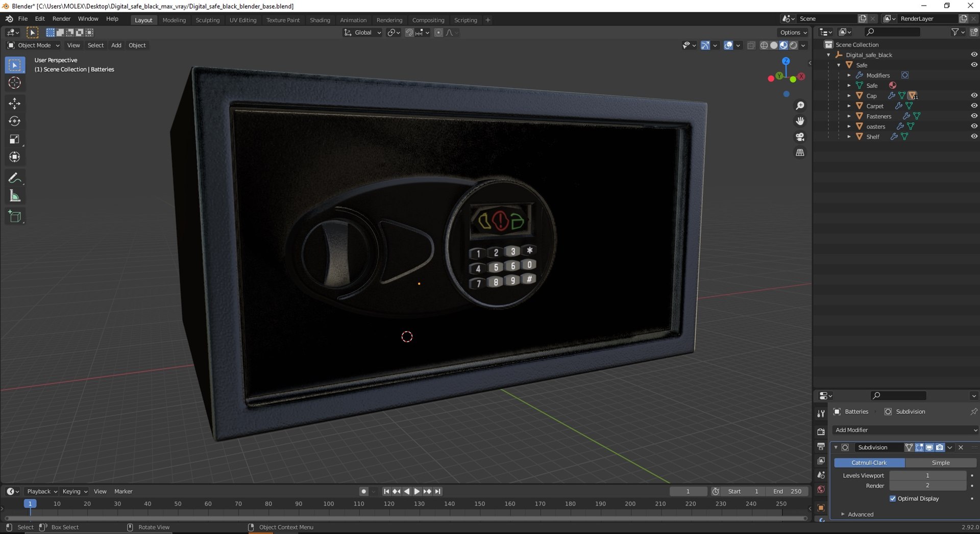Click the viewport zoom magnifier gizmo
Screen dimensions: 980x534
800,106
